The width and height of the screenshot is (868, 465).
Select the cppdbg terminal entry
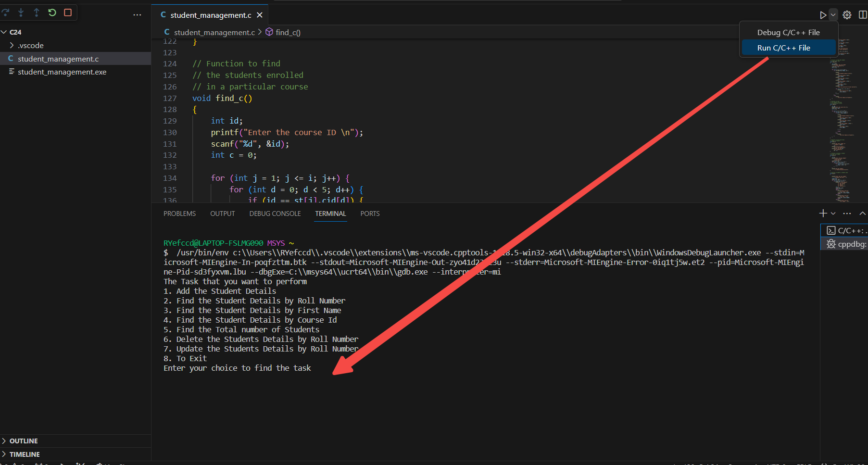tap(844, 244)
